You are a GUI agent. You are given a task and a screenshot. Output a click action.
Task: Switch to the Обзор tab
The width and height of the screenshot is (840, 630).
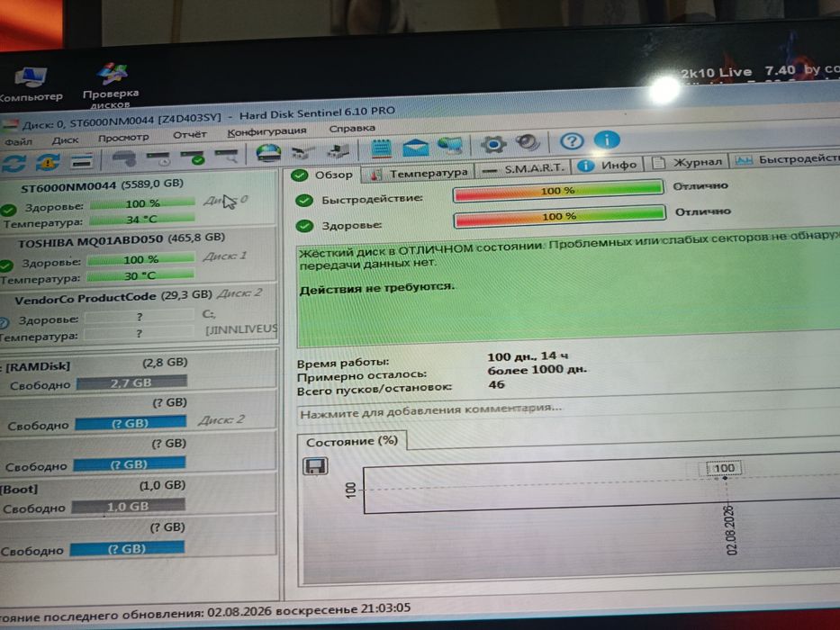click(x=323, y=175)
